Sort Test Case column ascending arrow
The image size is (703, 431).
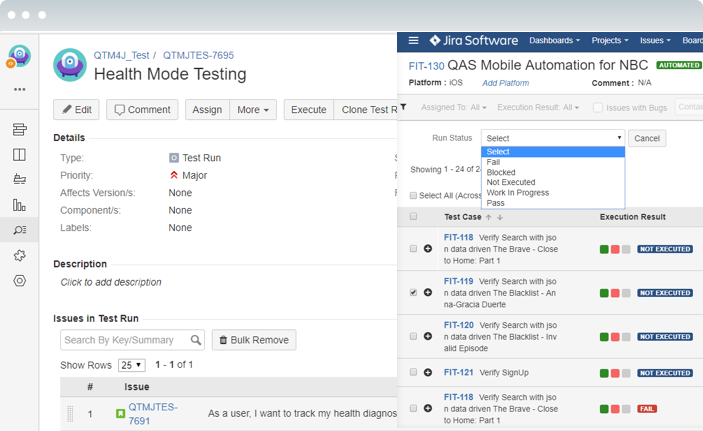(489, 217)
